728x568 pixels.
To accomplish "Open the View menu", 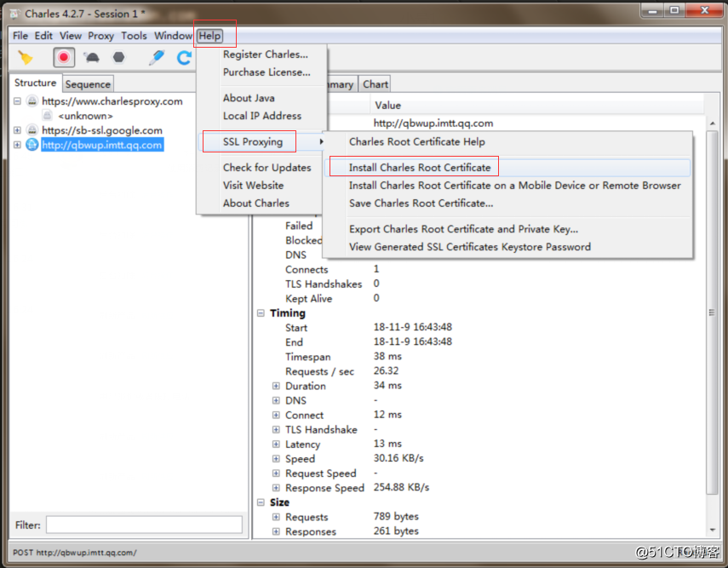I will (x=71, y=36).
